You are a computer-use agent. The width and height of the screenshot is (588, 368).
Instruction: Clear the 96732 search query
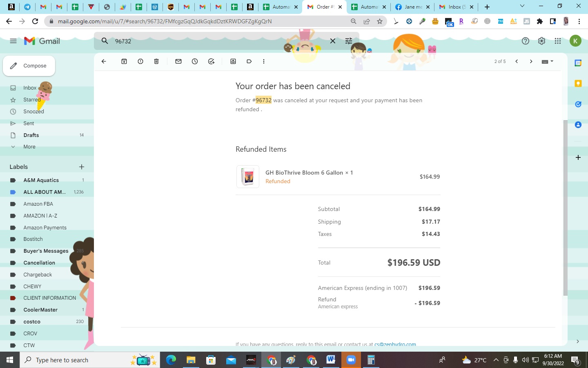pos(333,41)
